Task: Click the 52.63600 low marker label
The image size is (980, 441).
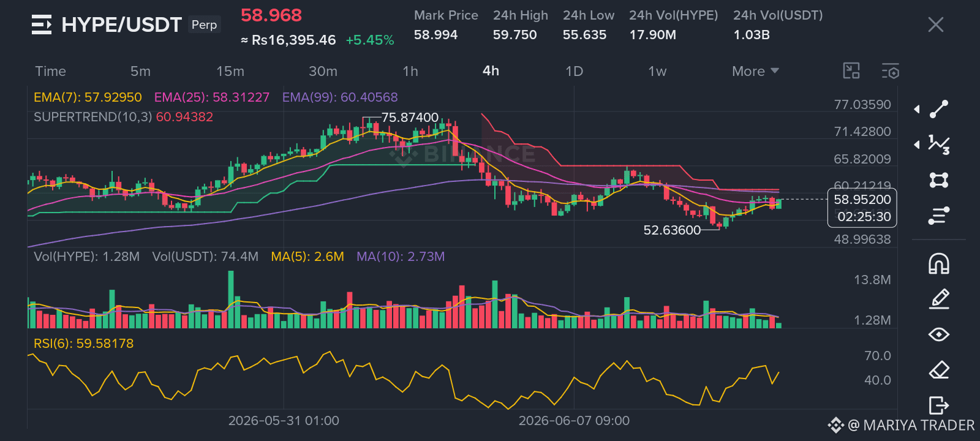Action: coord(672,230)
